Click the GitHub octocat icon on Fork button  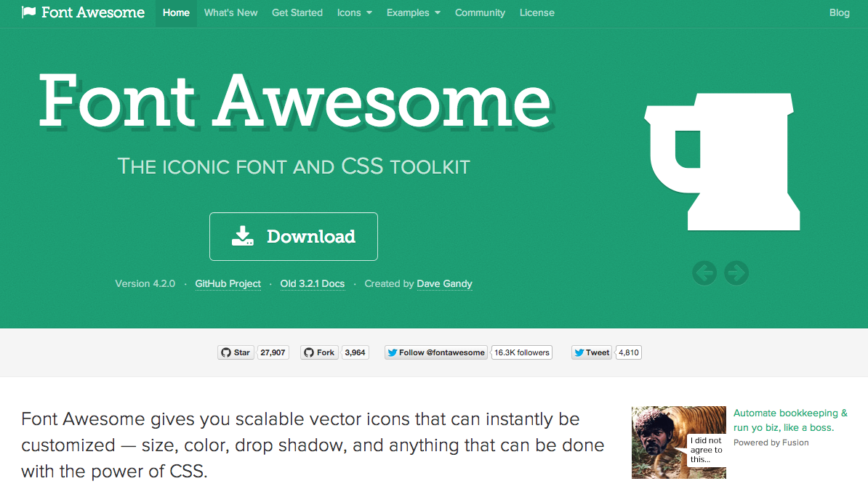point(309,352)
